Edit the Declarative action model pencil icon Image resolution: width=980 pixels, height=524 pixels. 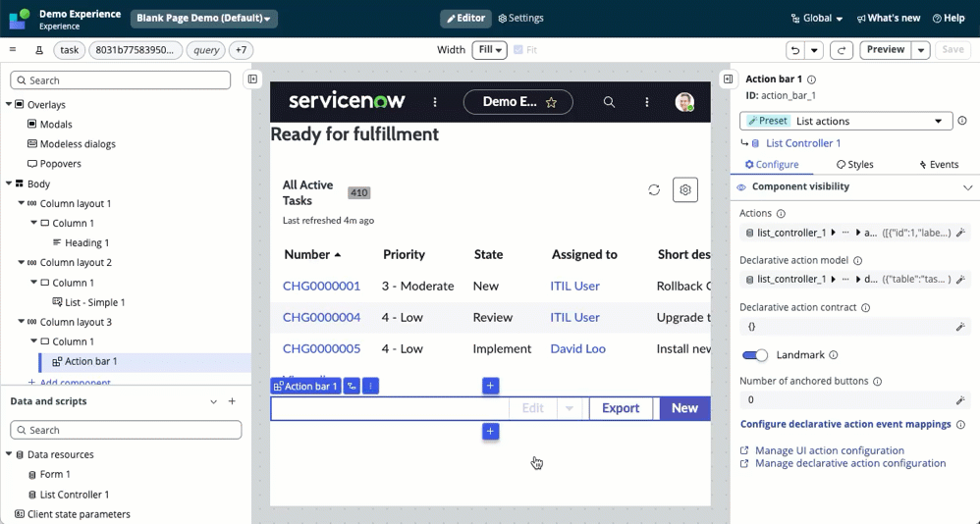coord(960,280)
